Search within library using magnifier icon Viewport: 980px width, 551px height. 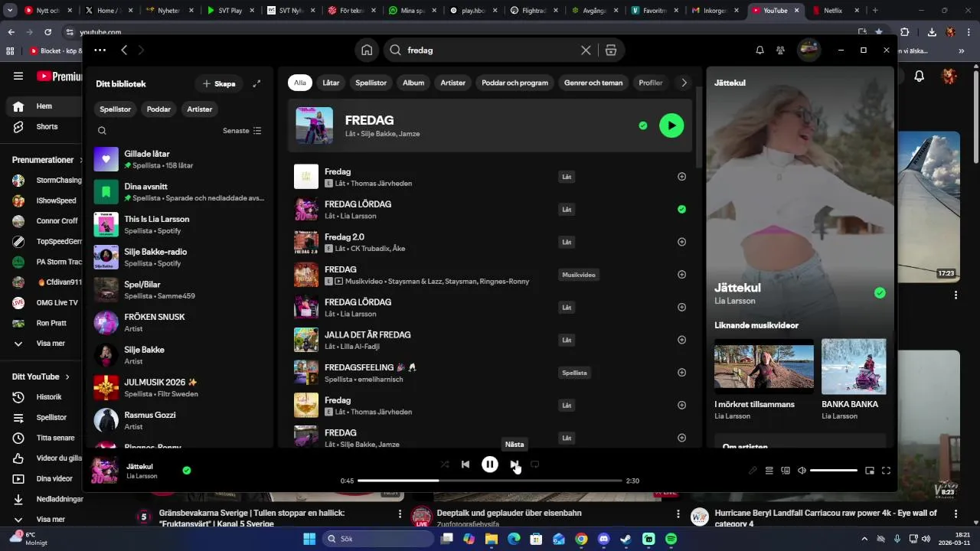point(102,131)
